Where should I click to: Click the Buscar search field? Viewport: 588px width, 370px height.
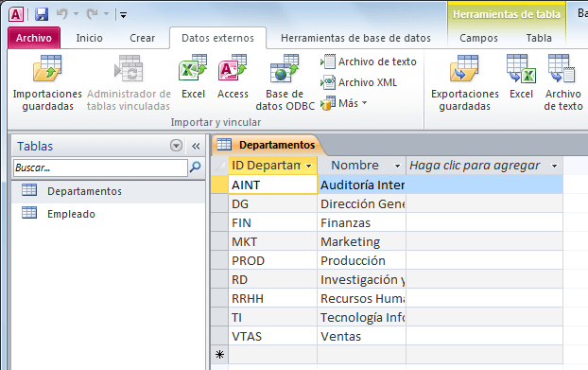pos(100,167)
